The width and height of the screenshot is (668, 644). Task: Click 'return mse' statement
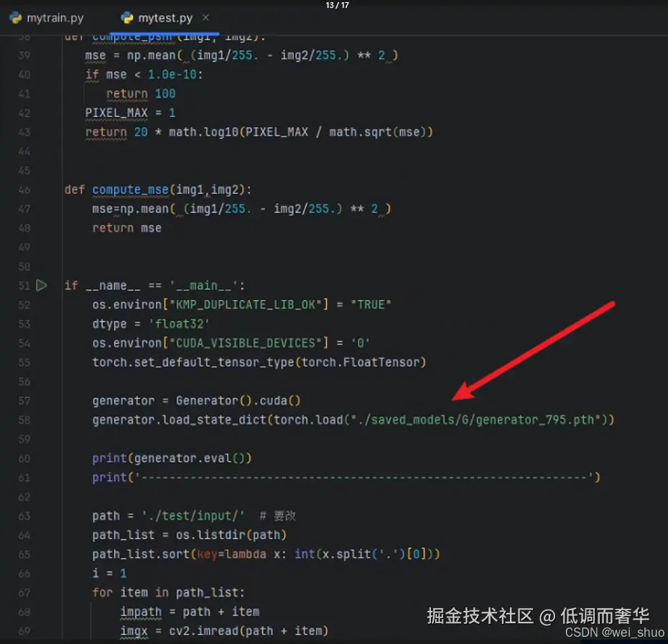click(x=127, y=228)
